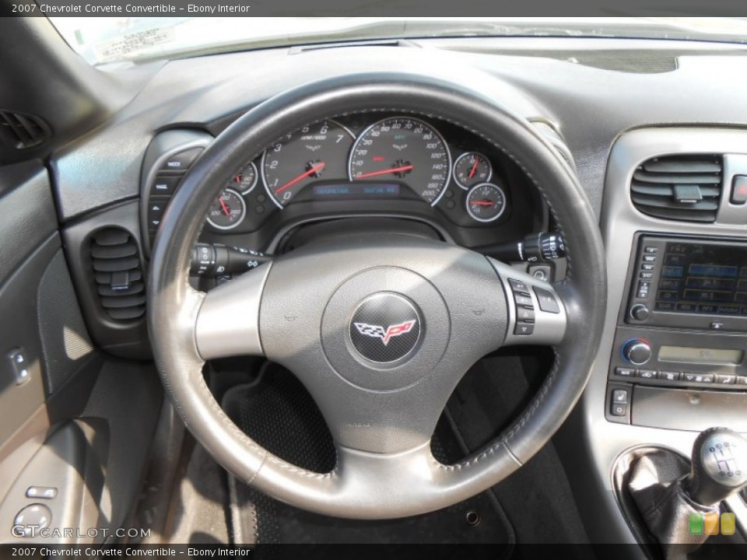Image resolution: width=747 pixels, height=560 pixels.
Task: Click the driver-side dashboard air vent
Action: (117, 273)
